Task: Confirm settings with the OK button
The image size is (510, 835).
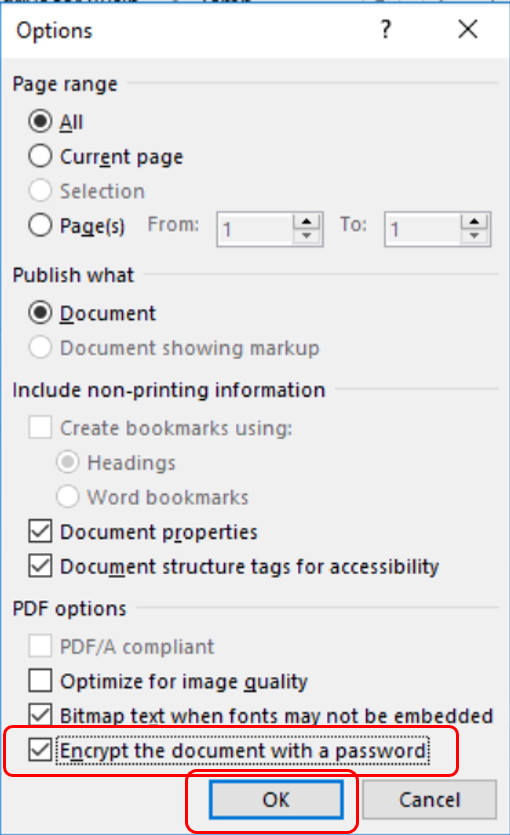Action: point(276,799)
